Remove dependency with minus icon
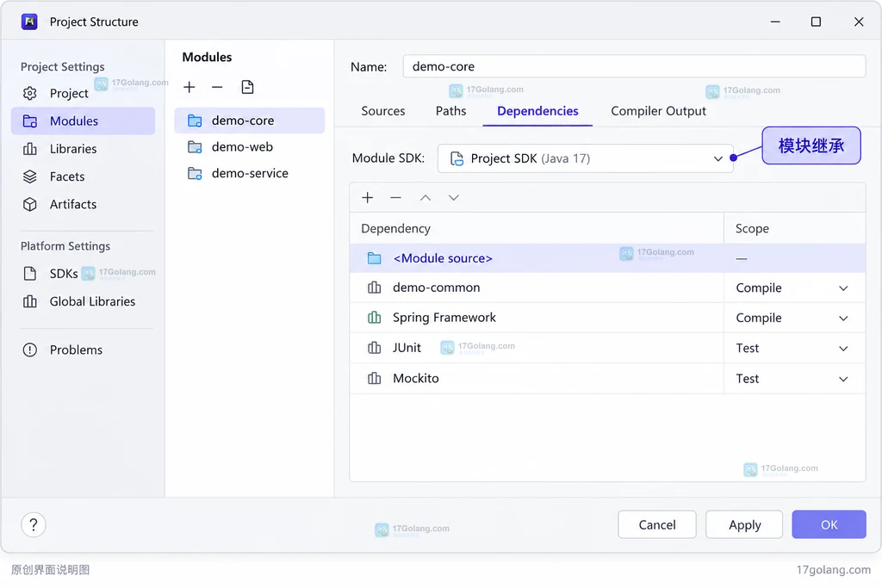This screenshot has width=882, height=588. click(396, 197)
